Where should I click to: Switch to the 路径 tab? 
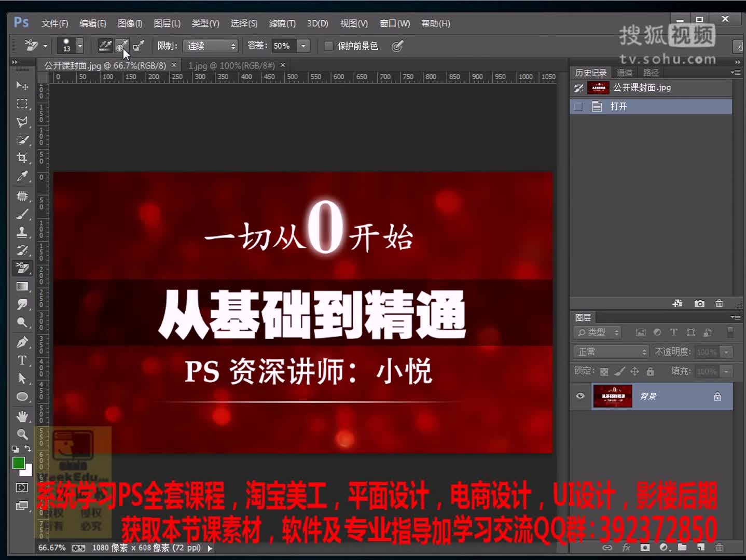651,73
